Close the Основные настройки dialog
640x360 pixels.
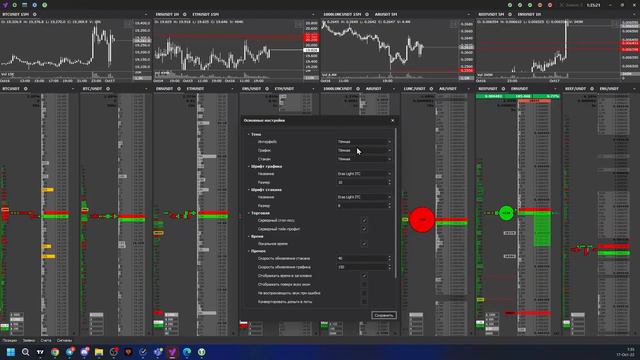click(x=393, y=120)
